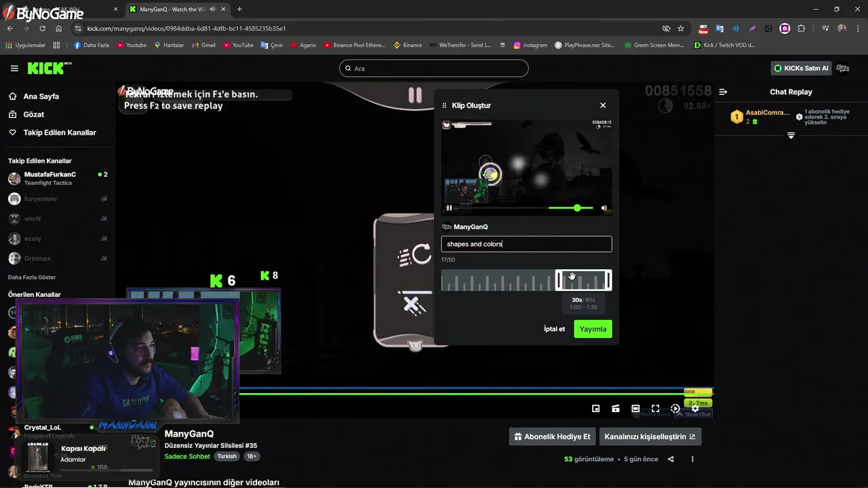Open Chrome media control icon
868x488 pixels.
click(825, 28)
